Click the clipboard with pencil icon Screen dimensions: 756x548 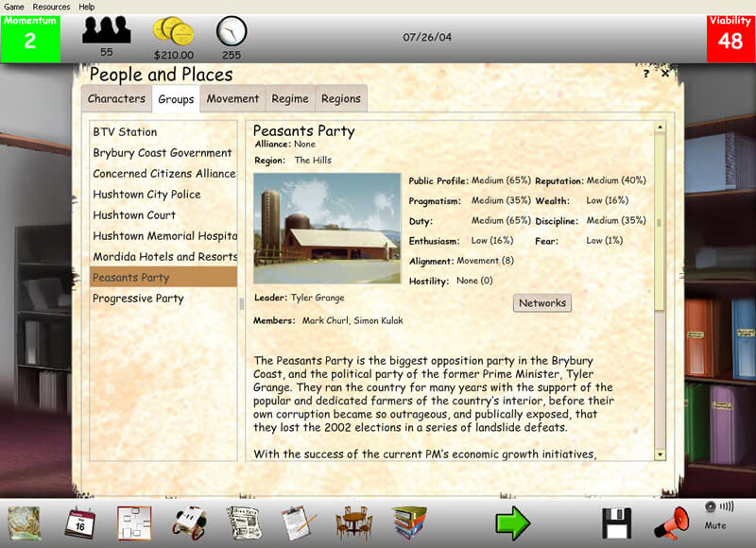[x=299, y=522]
